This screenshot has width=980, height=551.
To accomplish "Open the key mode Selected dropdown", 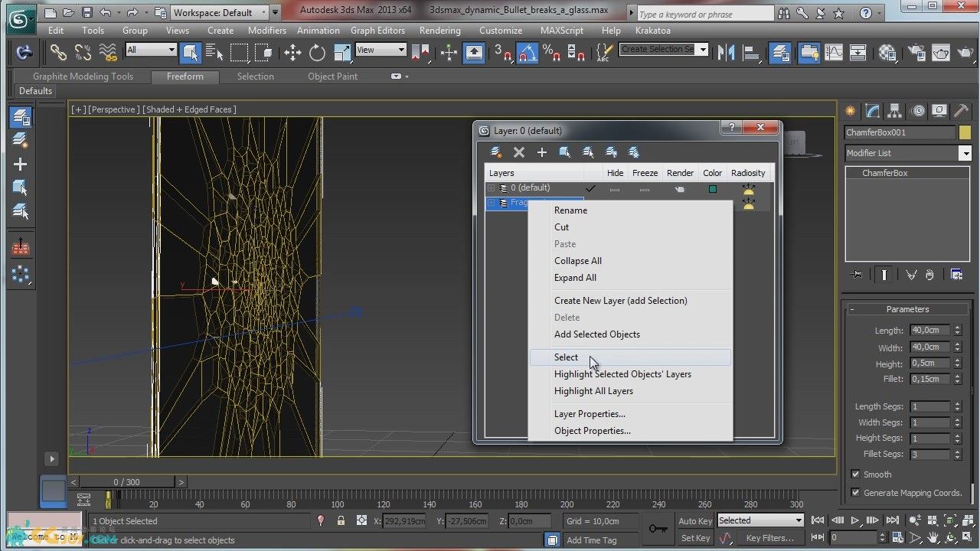I will (x=759, y=520).
